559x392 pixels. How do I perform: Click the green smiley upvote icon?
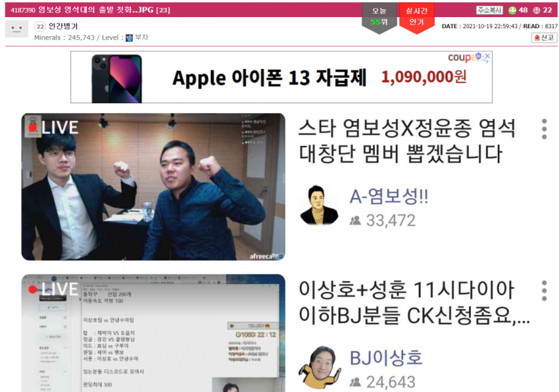[x=512, y=11]
